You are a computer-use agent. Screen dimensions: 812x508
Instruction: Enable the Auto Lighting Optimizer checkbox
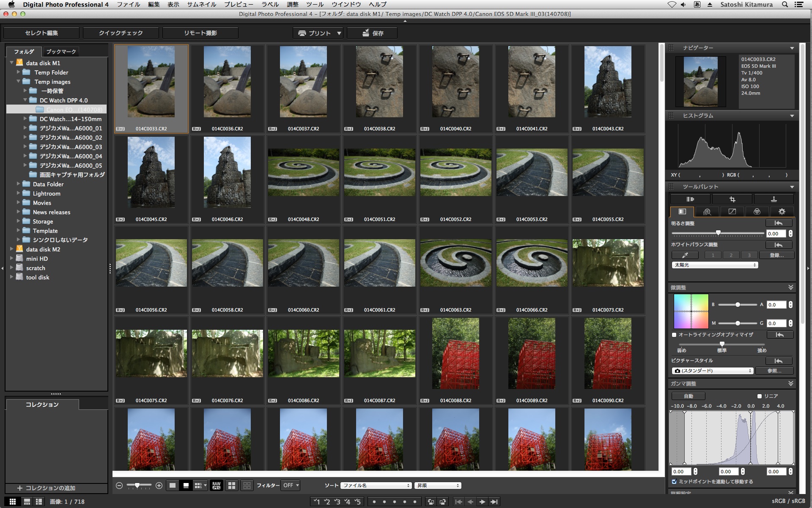click(x=674, y=335)
